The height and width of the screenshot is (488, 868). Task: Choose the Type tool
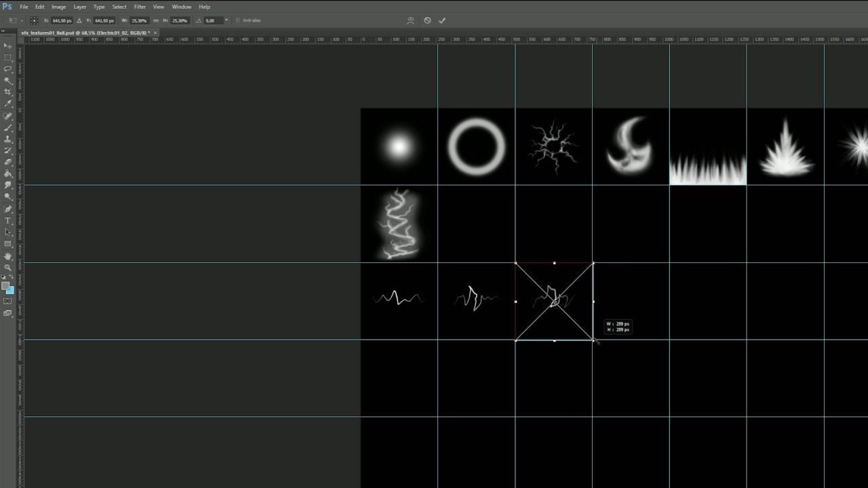point(8,221)
